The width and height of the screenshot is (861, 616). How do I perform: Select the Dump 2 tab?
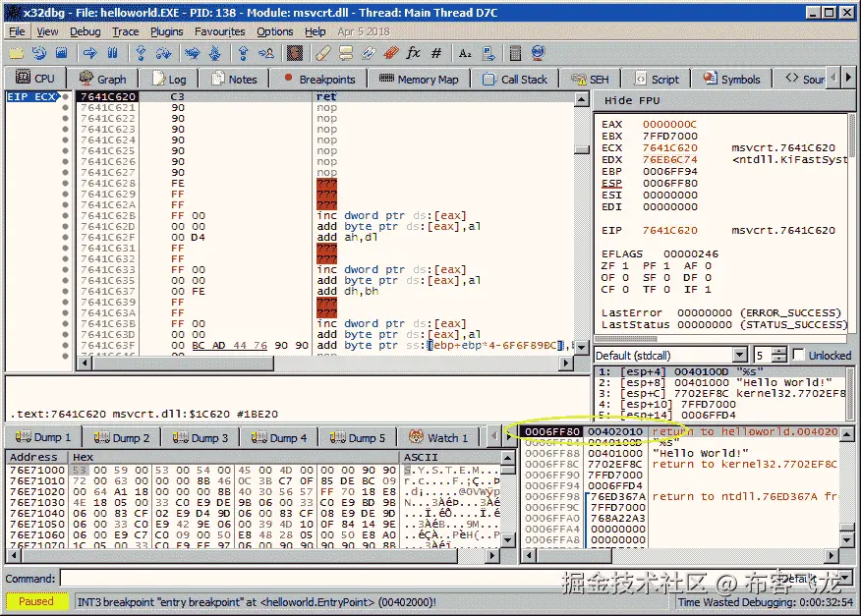123,438
